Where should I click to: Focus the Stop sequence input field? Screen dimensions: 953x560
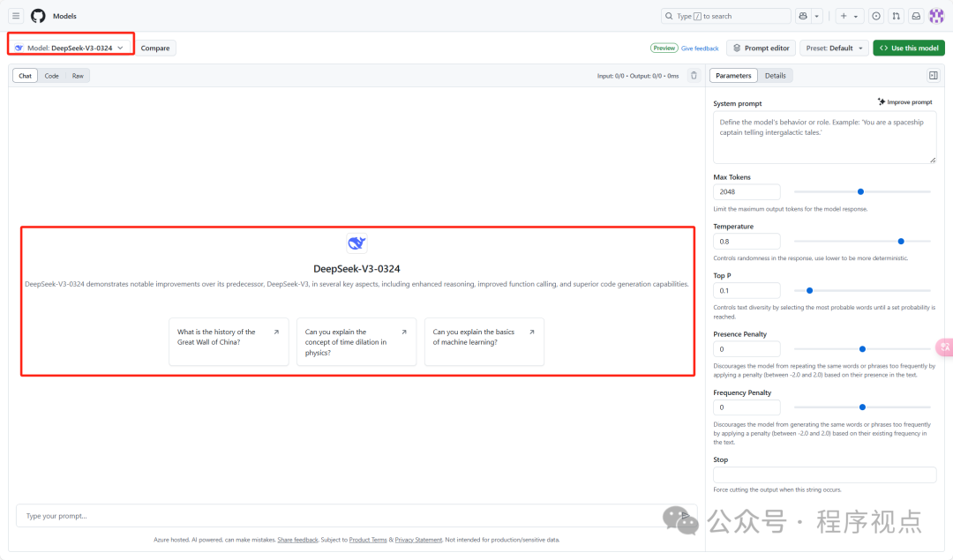824,475
